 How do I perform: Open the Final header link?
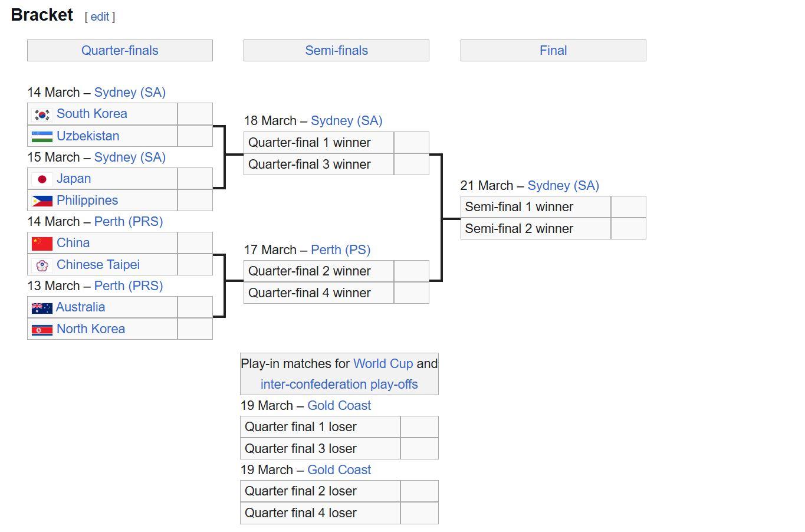[553, 51]
